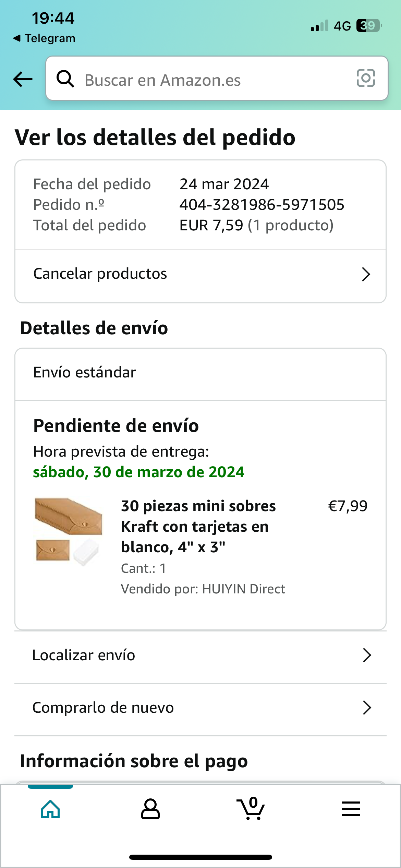Open the shopping cart icon

pyautogui.click(x=251, y=808)
